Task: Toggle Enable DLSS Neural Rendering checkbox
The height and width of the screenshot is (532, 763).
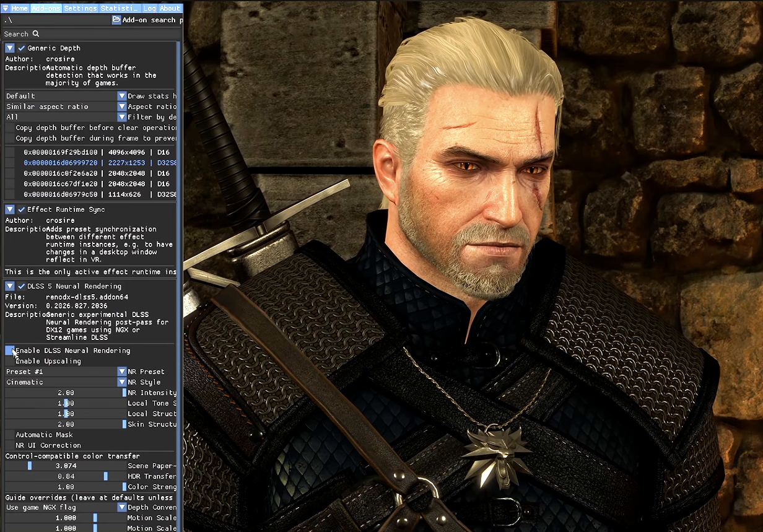Action: point(9,351)
